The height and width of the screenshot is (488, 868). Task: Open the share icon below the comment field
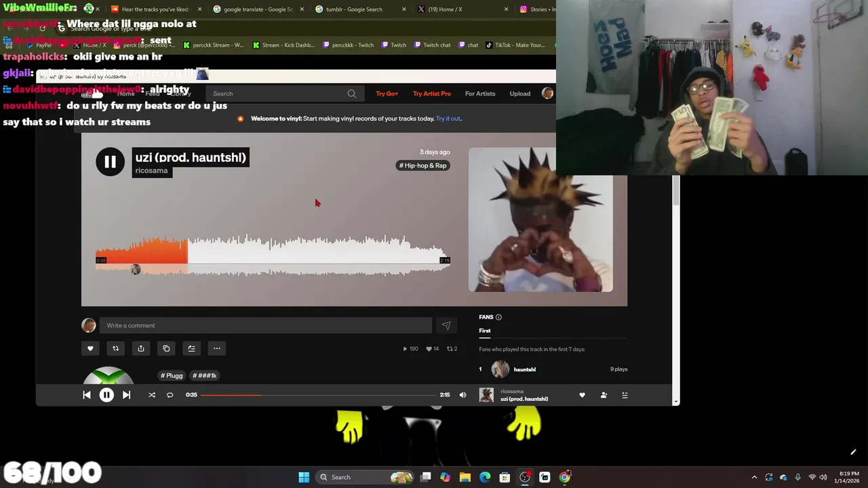click(x=141, y=348)
